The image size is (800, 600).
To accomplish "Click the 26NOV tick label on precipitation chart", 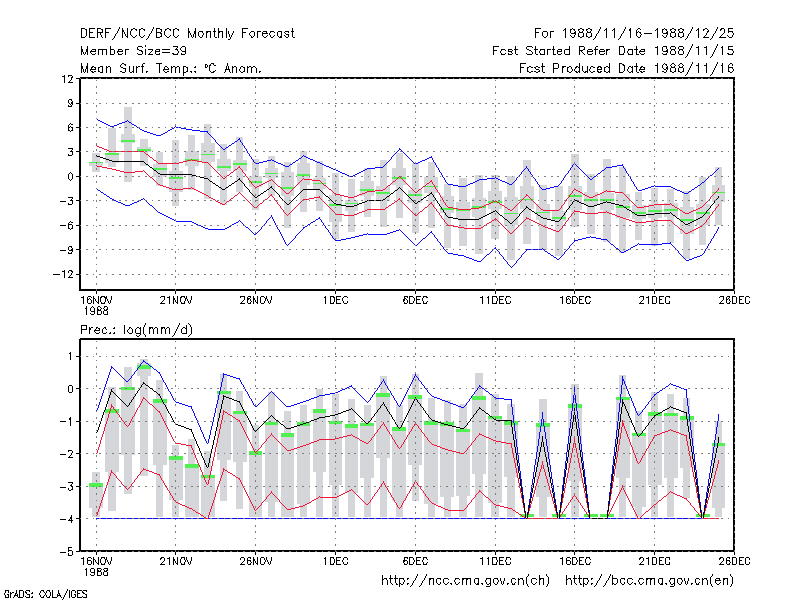I will coord(256,561).
